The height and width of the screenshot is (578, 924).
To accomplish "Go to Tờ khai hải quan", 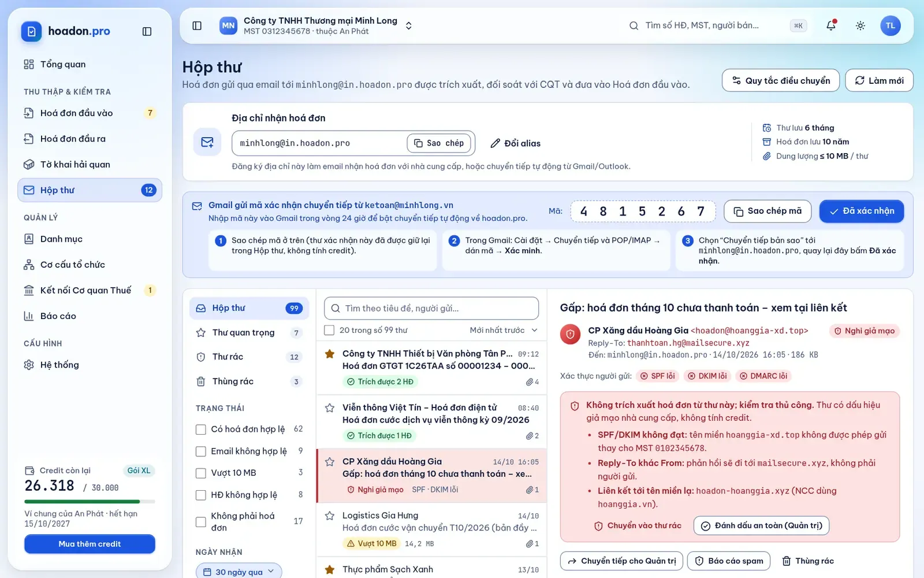I will point(90,164).
